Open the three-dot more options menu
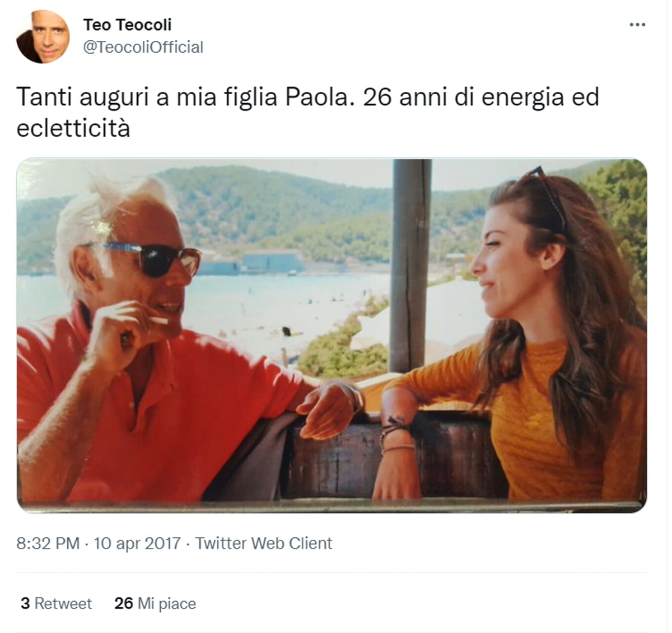 click(637, 25)
